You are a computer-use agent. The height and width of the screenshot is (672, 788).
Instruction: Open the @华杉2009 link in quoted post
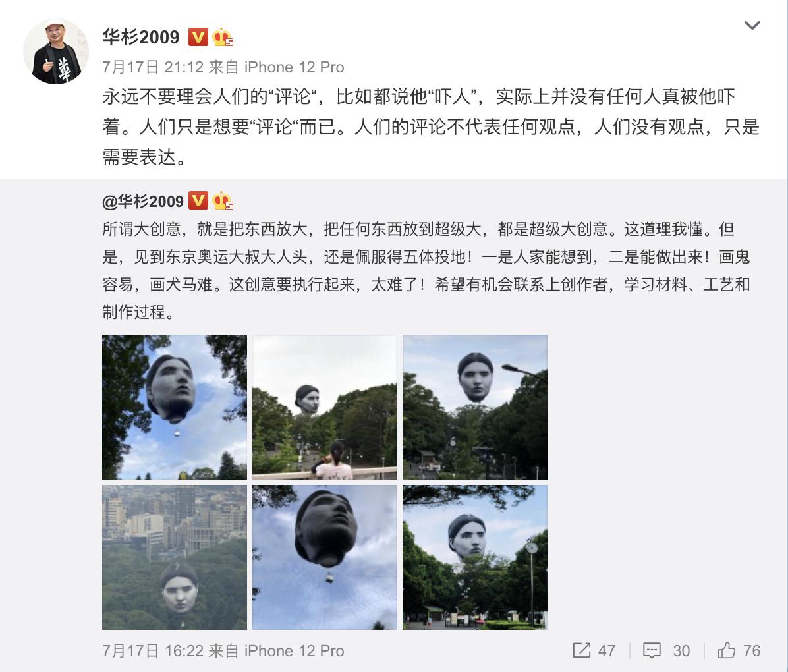(143, 201)
